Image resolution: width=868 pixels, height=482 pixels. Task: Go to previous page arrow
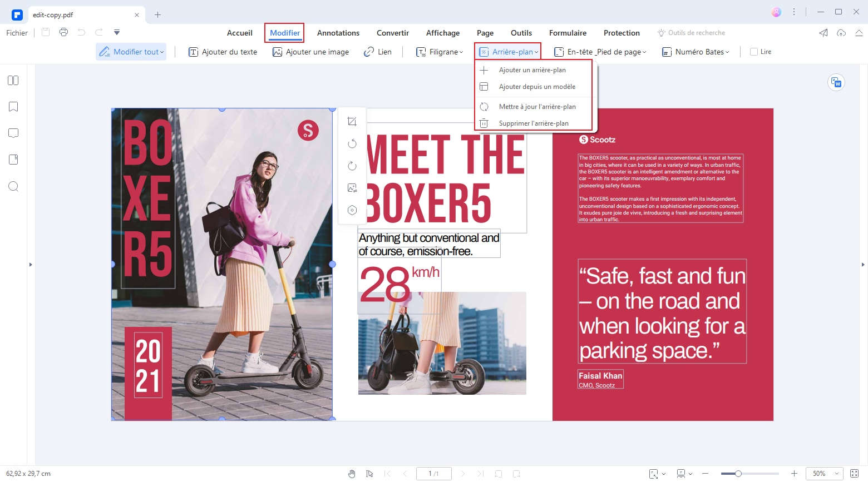coord(405,474)
